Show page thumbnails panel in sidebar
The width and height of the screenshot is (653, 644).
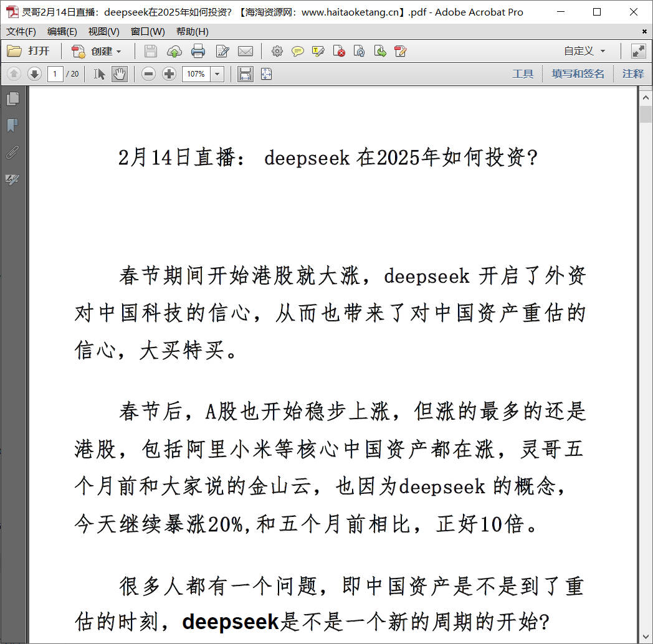13,98
